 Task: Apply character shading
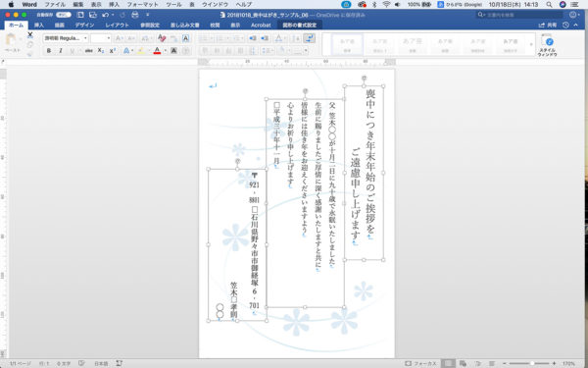(x=173, y=51)
